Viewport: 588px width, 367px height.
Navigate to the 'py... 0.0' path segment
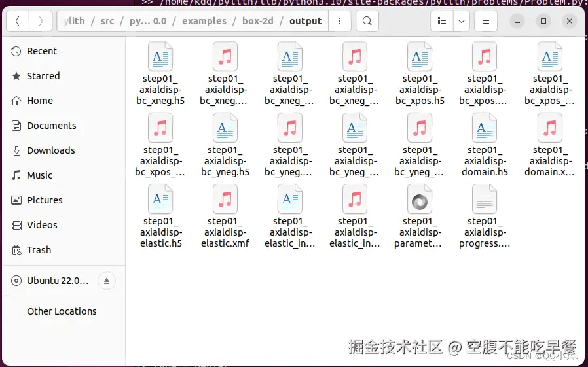click(x=148, y=21)
